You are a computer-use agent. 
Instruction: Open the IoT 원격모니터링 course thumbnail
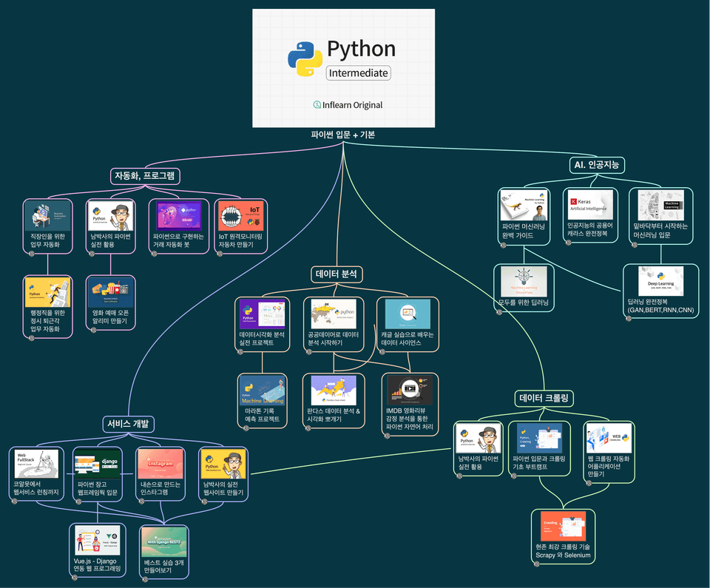(x=241, y=216)
